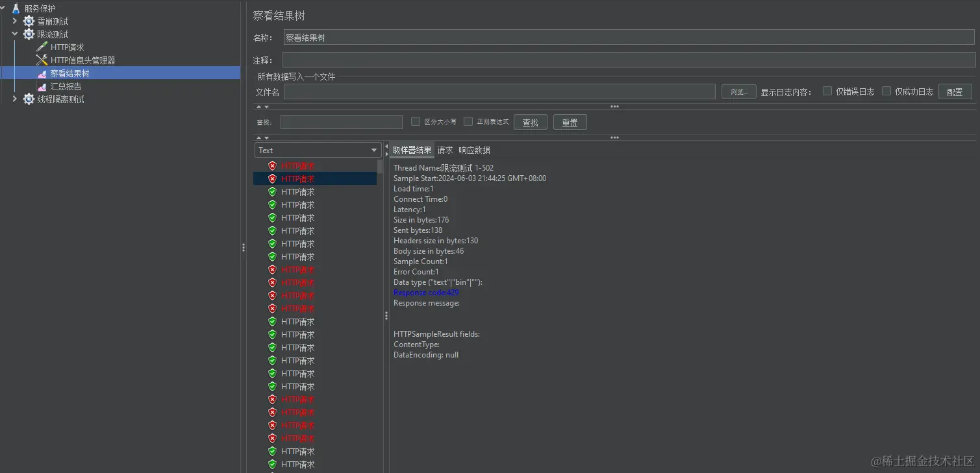Click the 'HTTPSampleResult fields:' line
This screenshot has height=473, width=980.
(436, 334)
